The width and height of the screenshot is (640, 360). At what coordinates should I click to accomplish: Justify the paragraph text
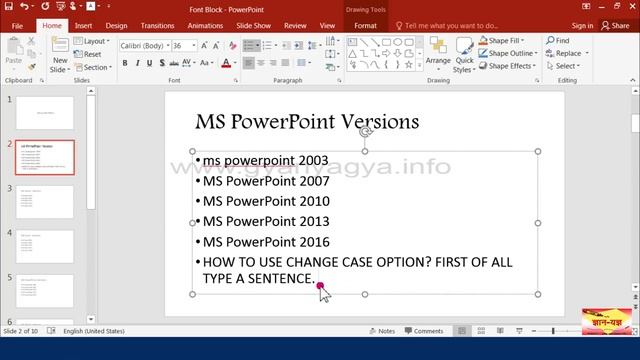click(285, 63)
